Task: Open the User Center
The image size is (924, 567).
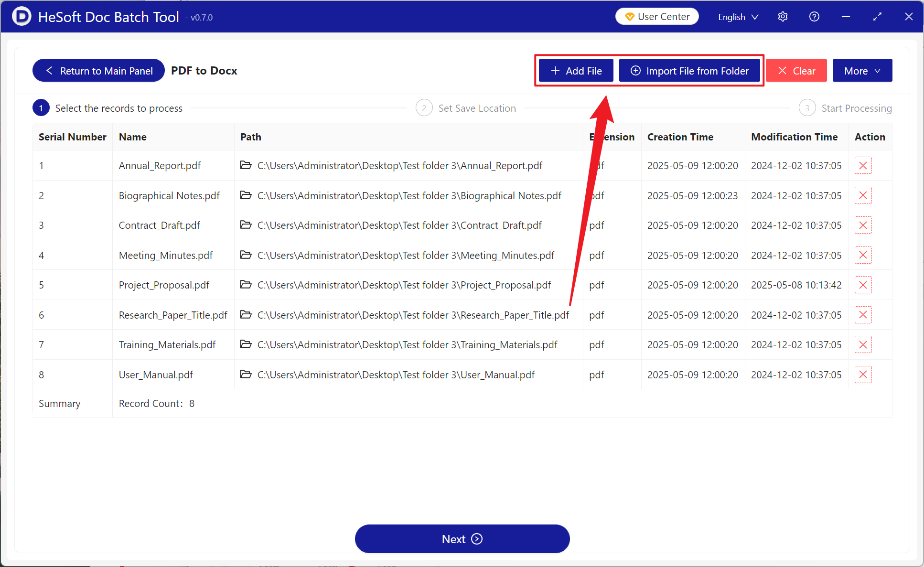Action: tap(657, 17)
